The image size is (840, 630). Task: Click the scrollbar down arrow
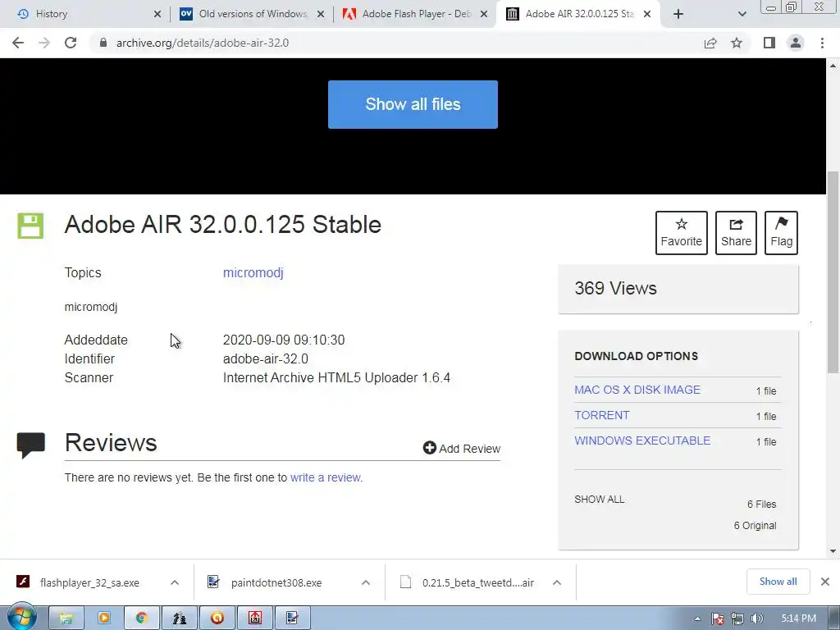[x=833, y=550]
